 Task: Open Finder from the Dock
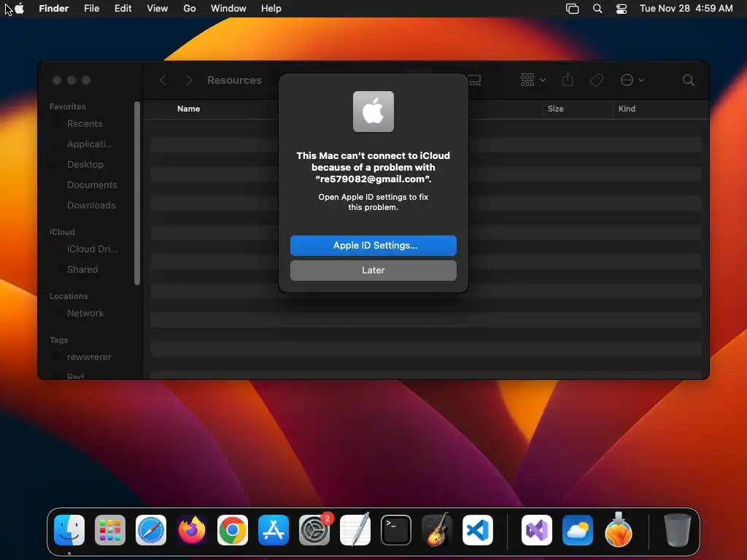click(69, 530)
